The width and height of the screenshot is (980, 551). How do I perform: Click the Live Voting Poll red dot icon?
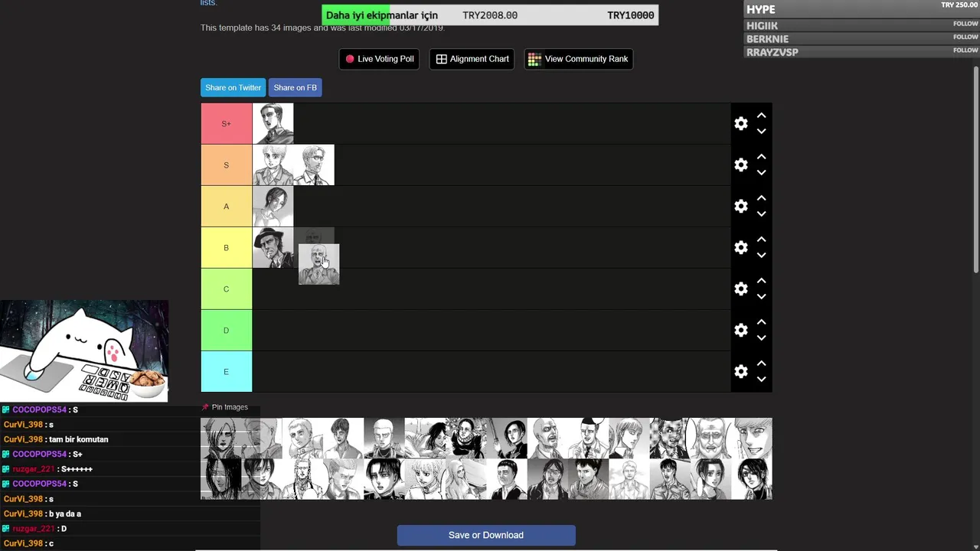click(350, 59)
